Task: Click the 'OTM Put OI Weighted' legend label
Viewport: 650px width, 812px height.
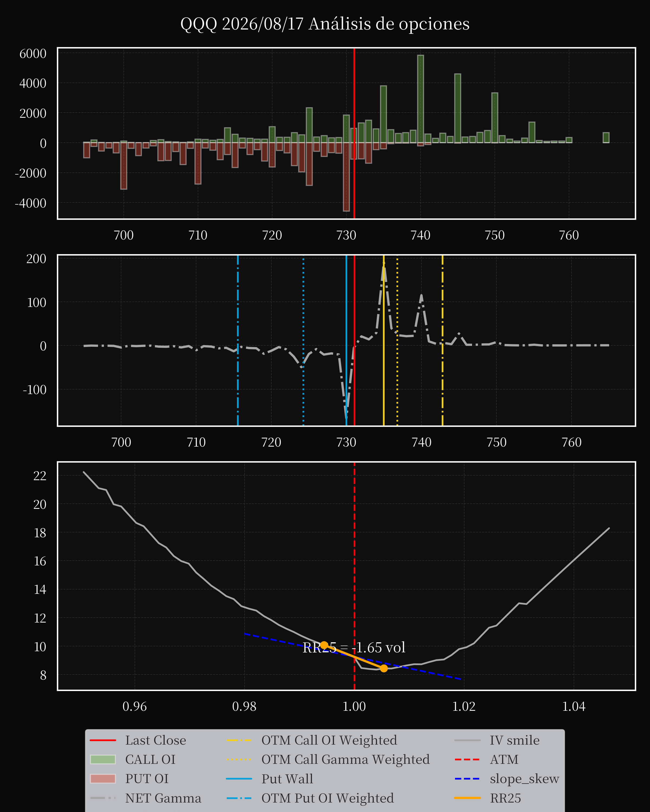Action: coord(327,798)
